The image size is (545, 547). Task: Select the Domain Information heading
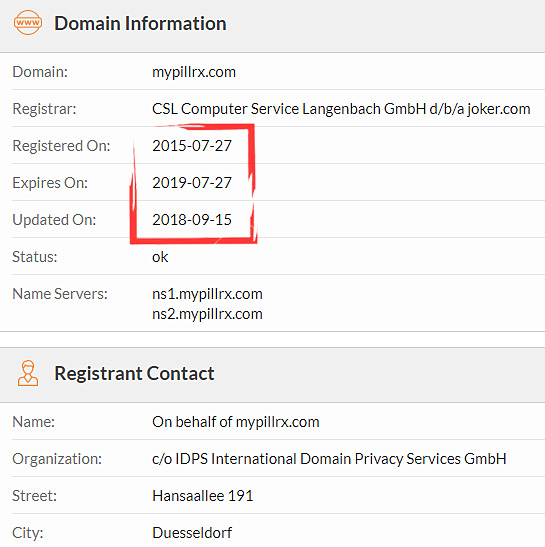point(140,23)
